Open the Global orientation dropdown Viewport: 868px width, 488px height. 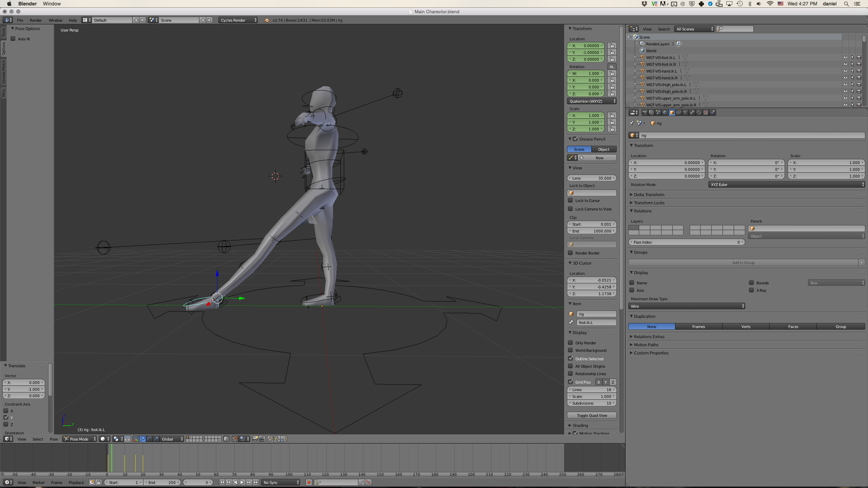pyautogui.click(x=172, y=439)
